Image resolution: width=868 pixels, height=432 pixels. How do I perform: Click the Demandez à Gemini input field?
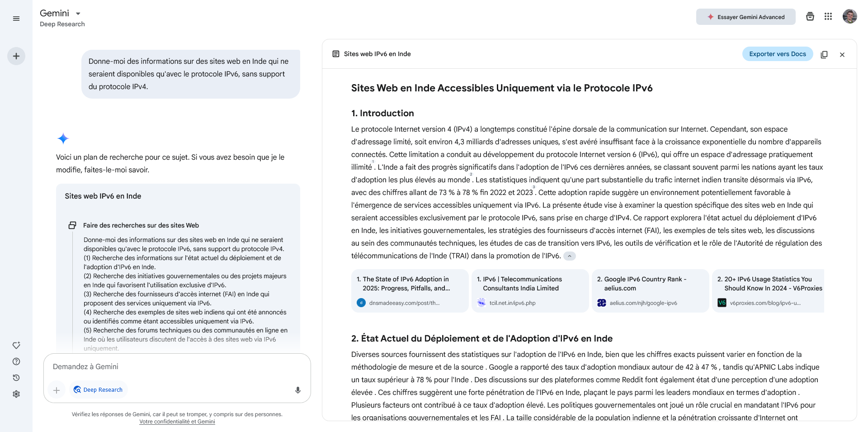click(177, 366)
